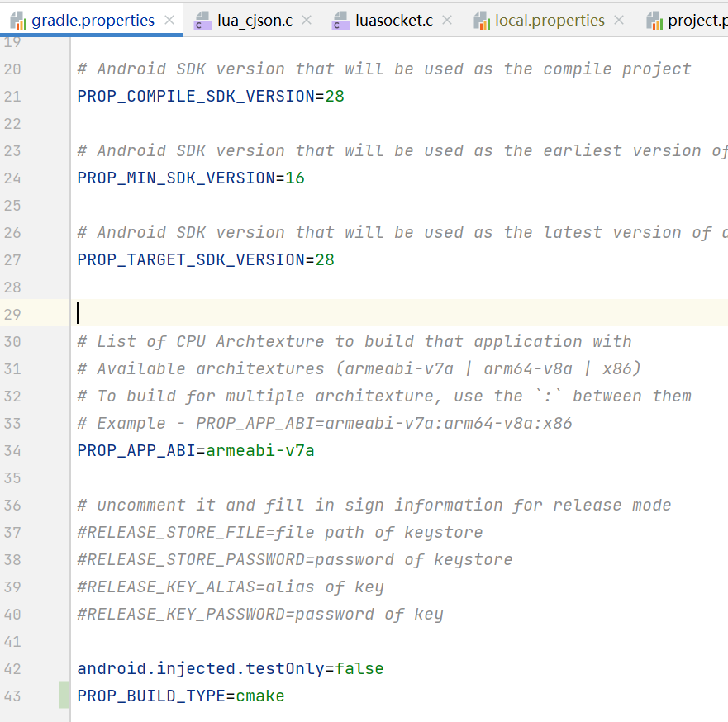This screenshot has height=722, width=728.
Task: Close the gradle.properties tab
Action: [169, 21]
